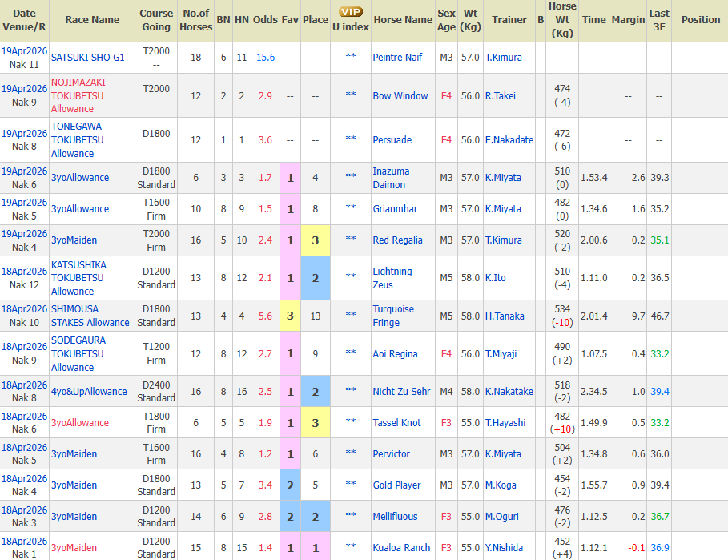Viewport: 728px width, 560px height.
Task: Open 3yoMaiden race on Nak 4 19Apr
Action: pyautogui.click(x=74, y=240)
